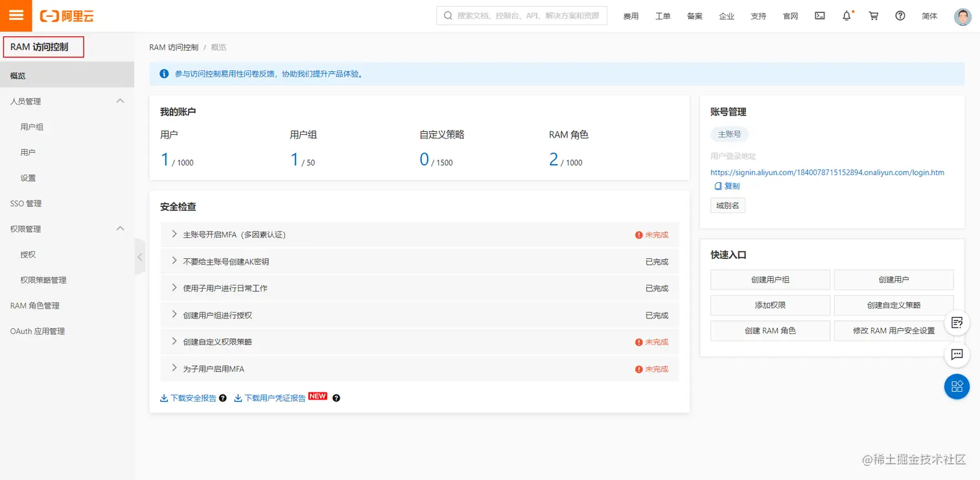Click the help icon beside 下载安全报告
The width and height of the screenshot is (980, 480).
point(223,398)
